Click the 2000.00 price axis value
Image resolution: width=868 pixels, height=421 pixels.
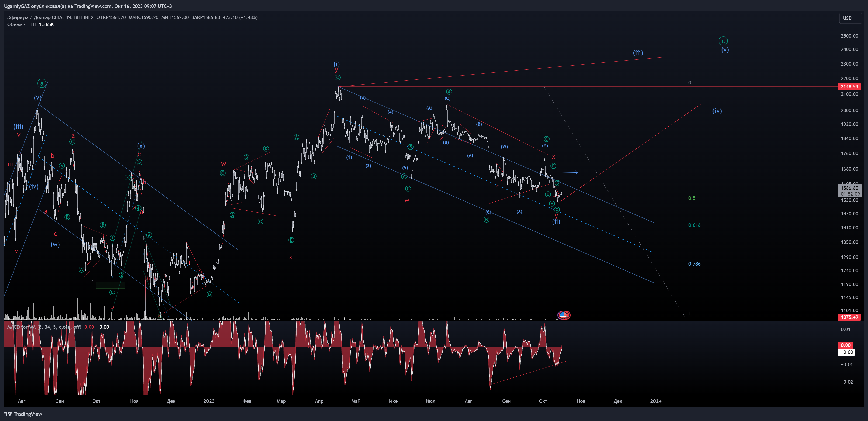coord(849,110)
